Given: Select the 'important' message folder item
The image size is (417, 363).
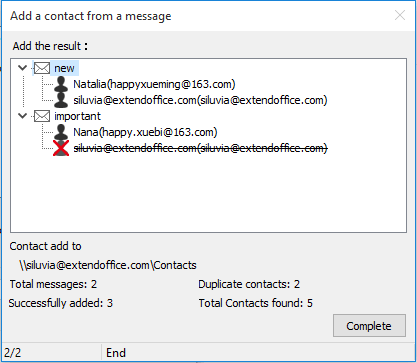Looking at the screenshot, I should coord(77,116).
